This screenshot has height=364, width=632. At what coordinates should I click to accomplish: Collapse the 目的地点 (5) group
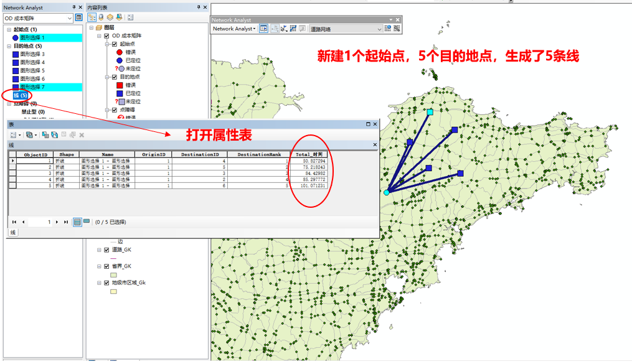click(9, 46)
